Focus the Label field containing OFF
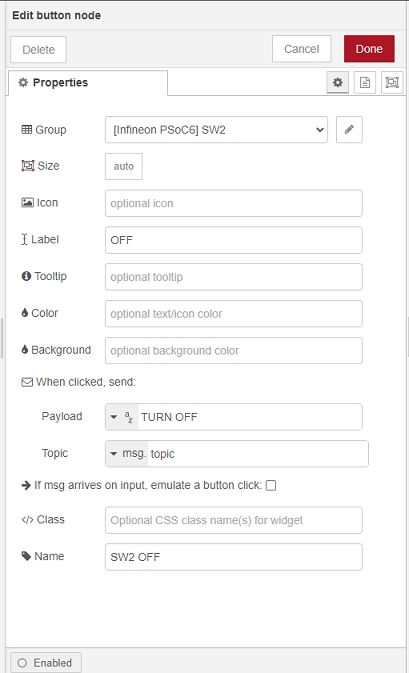 coord(233,240)
